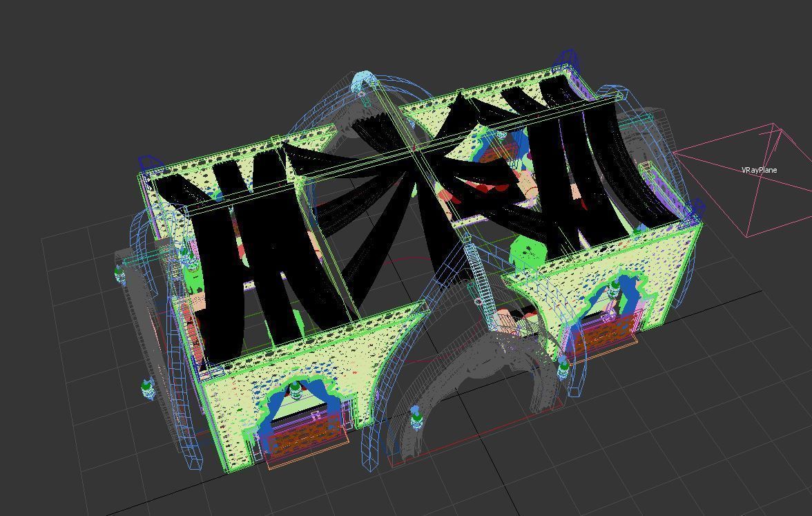Select the VRayPlane label text
This screenshot has width=812, height=516.
click(x=759, y=170)
